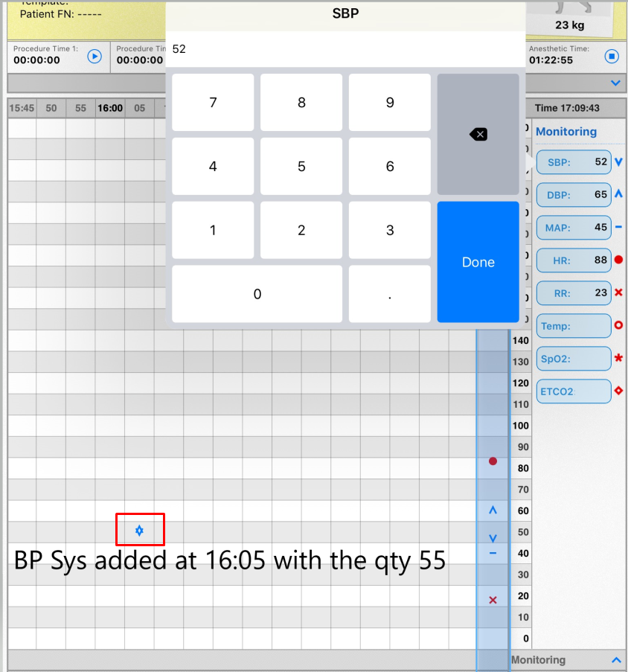
Task: Open the HR monitoring field
Action: (574, 260)
